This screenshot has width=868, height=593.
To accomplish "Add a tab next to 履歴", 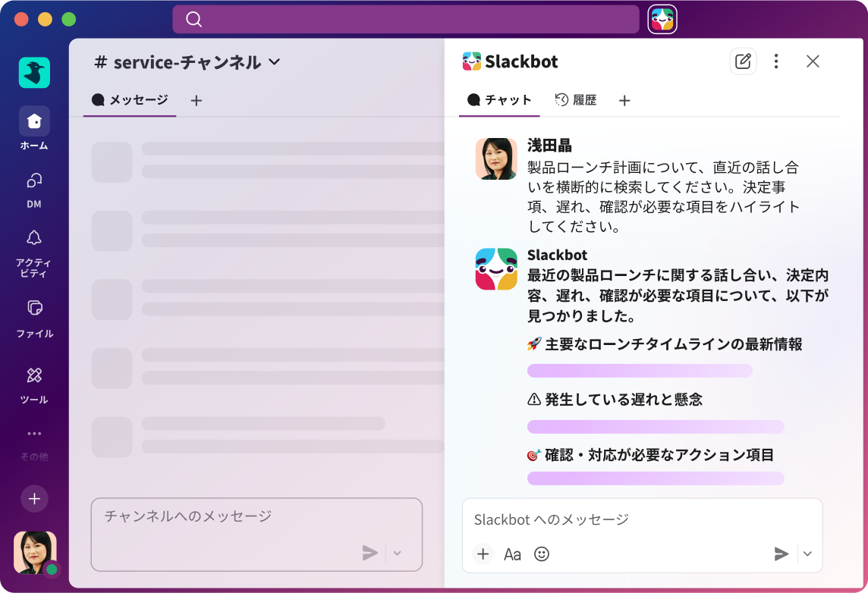I will coord(624,101).
